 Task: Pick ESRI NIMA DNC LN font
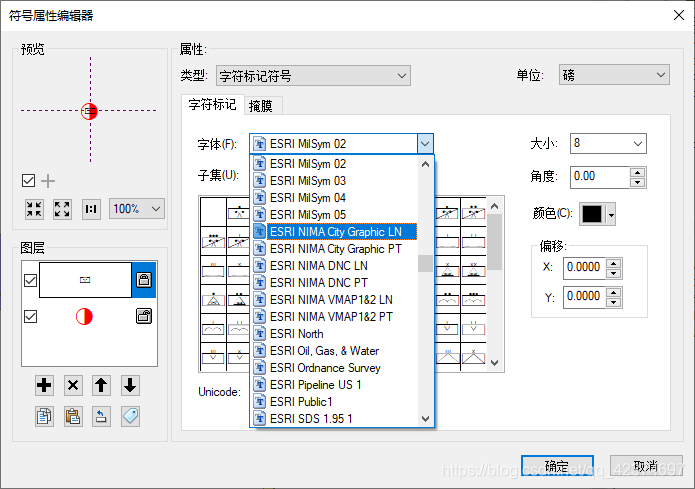coord(334,266)
